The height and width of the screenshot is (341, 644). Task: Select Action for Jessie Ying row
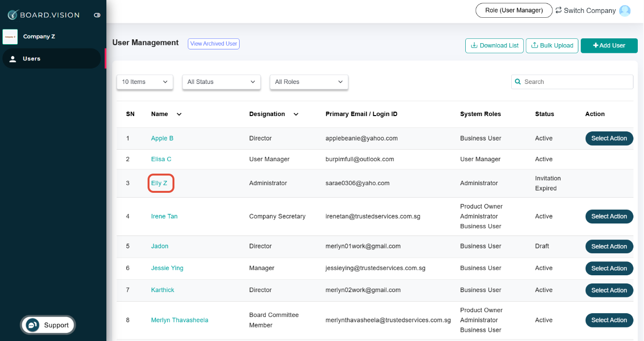[x=609, y=268]
